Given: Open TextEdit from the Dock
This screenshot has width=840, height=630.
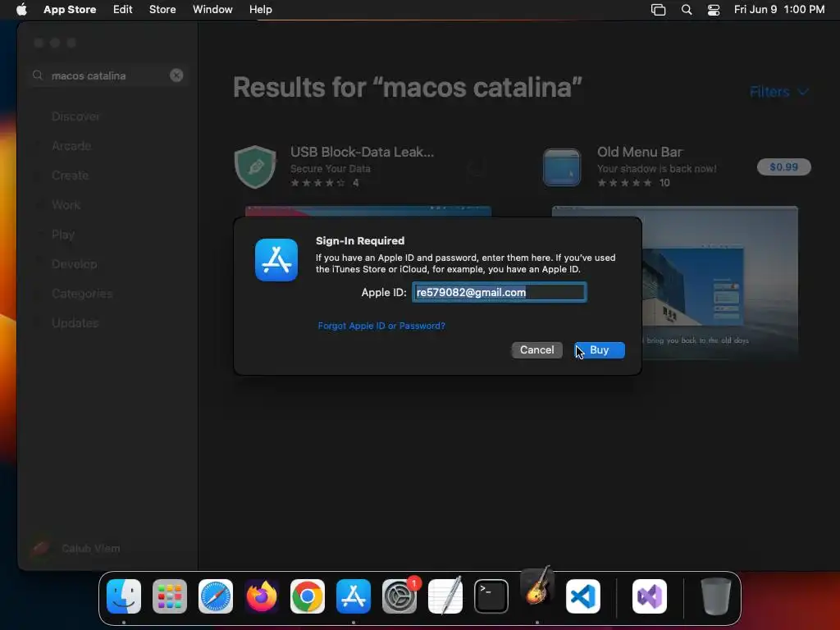Looking at the screenshot, I should click(x=445, y=596).
